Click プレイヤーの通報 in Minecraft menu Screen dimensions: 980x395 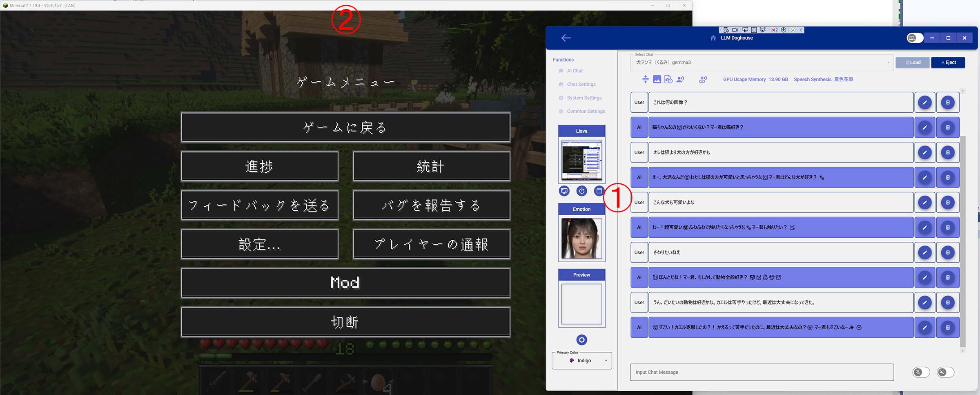(x=432, y=244)
